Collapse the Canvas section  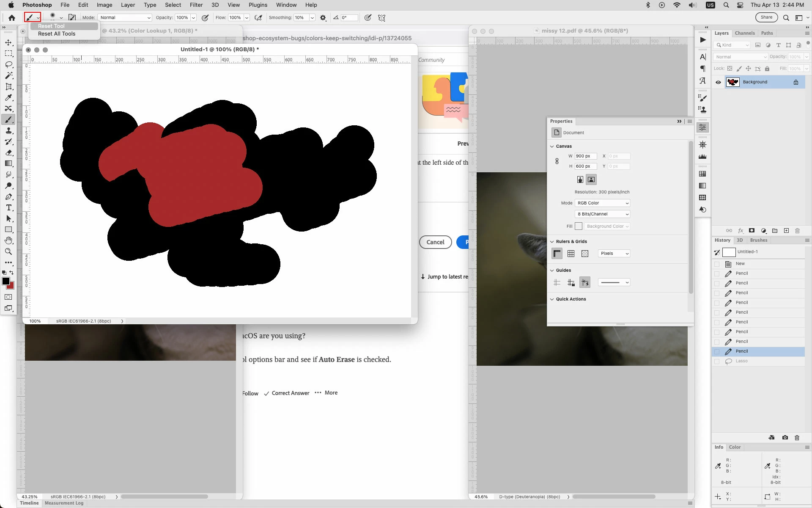[552, 146]
